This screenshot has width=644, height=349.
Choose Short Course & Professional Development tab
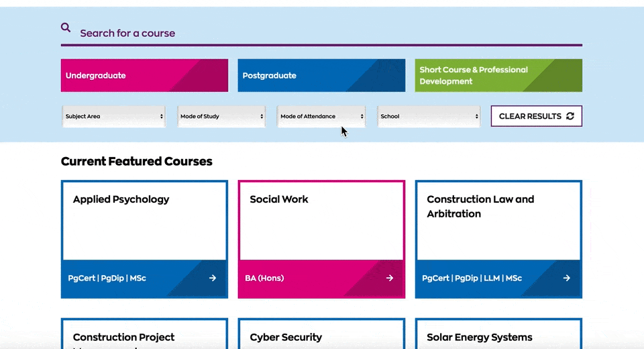tap(498, 75)
